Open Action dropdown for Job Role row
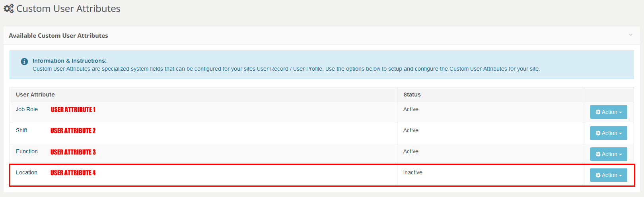This screenshot has height=197, width=644. [x=609, y=112]
